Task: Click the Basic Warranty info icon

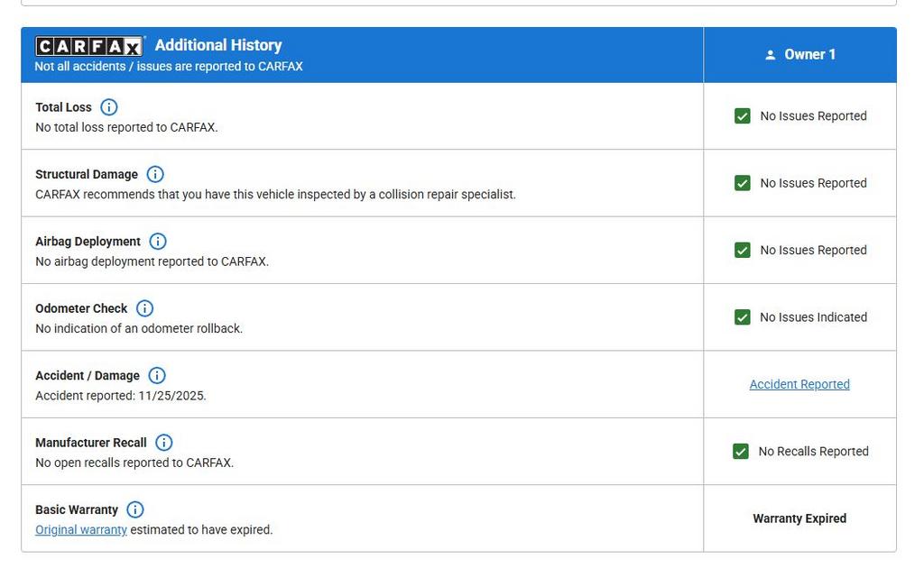Action: [x=135, y=509]
